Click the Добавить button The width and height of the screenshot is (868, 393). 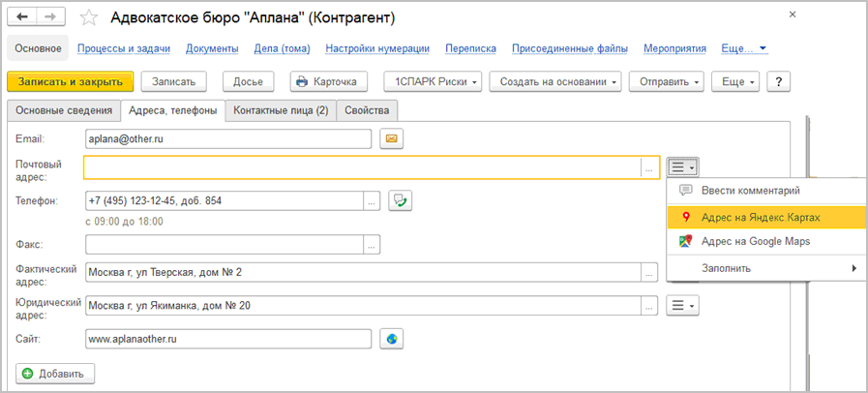point(56,373)
